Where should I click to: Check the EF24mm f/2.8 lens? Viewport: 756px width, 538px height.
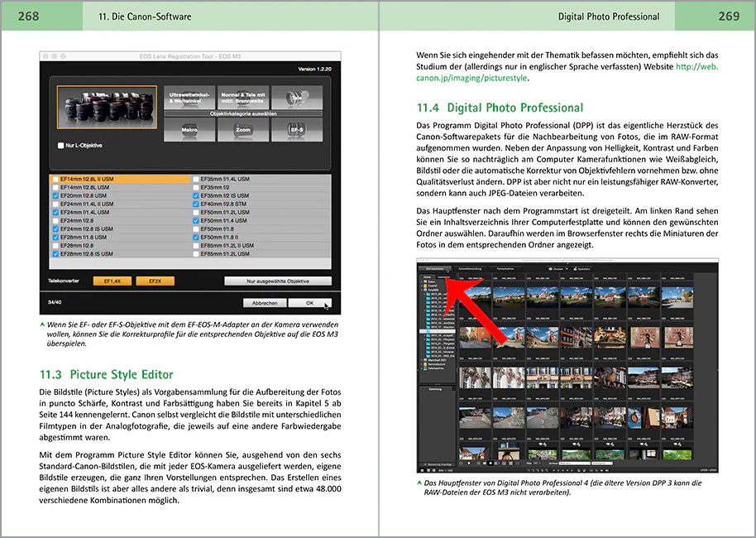[55, 220]
